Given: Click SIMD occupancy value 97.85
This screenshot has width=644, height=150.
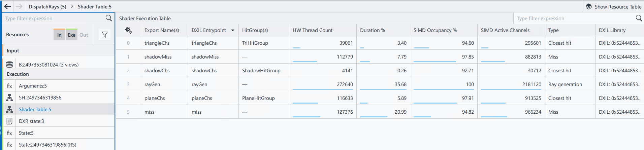Looking at the screenshot, I should 468,57.
